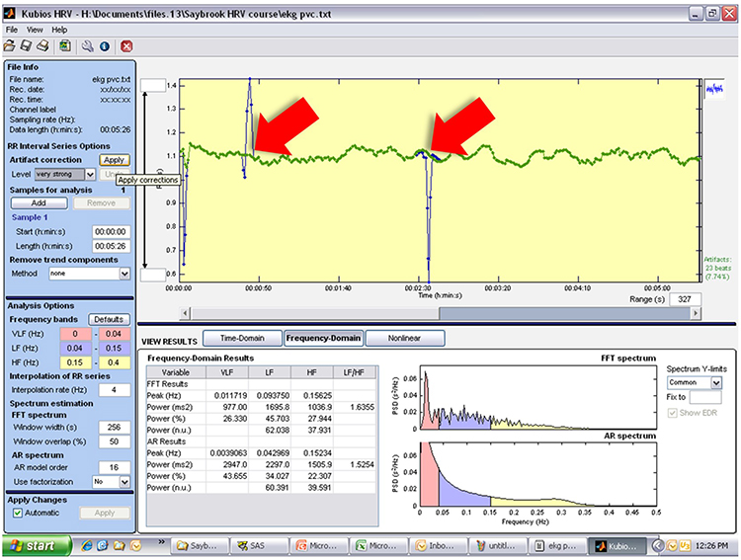
Task: Click the open file folder icon
Action: (x=10, y=45)
